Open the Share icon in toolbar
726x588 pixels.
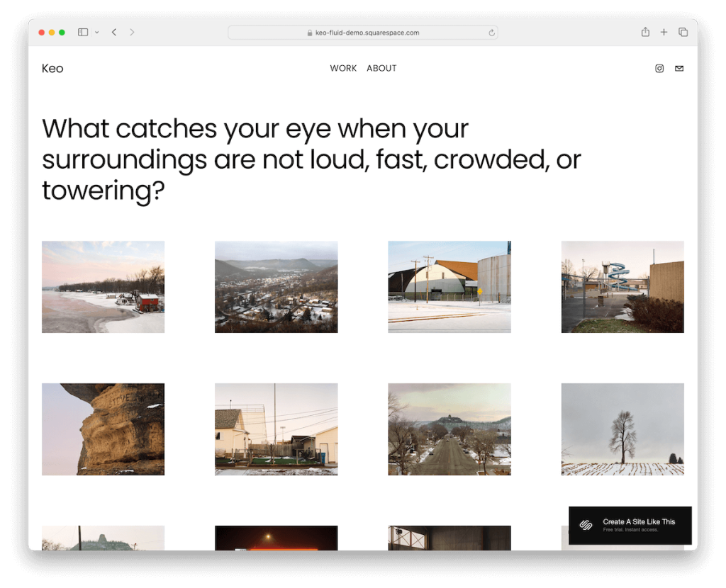645,33
